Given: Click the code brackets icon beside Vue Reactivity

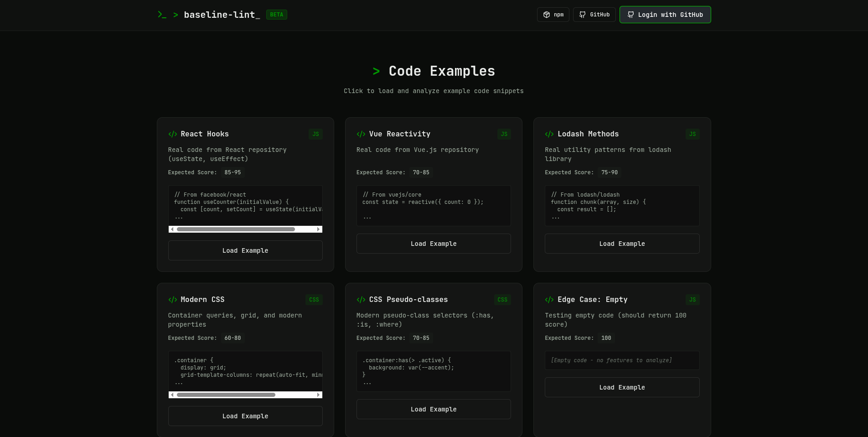Looking at the screenshot, I should click(361, 134).
